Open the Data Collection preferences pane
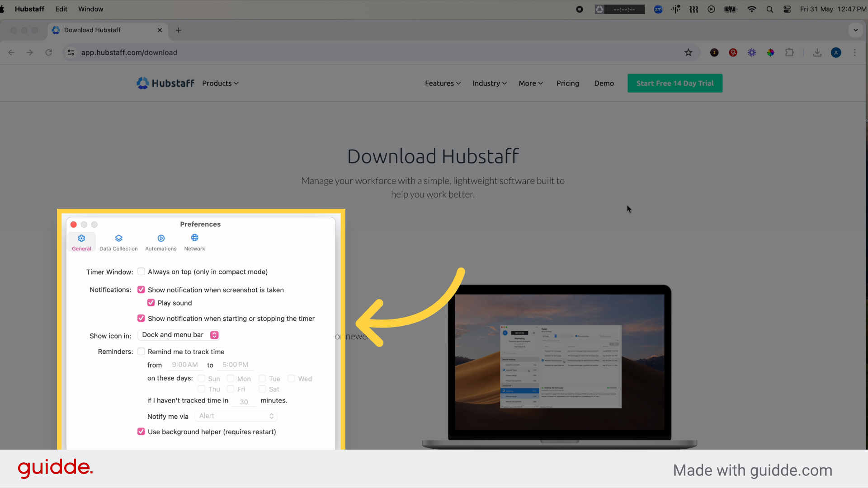The height and width of the screenshot is (488, 868). pos(118,242)
